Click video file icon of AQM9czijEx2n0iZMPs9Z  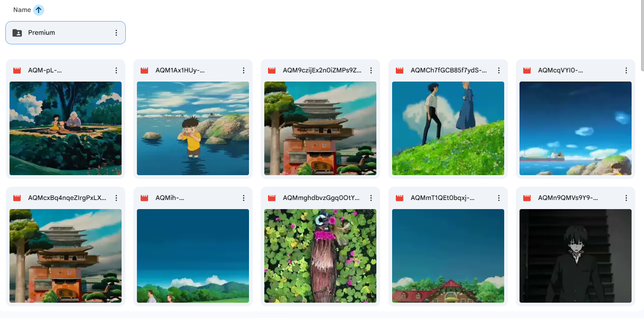coord(272,70)
